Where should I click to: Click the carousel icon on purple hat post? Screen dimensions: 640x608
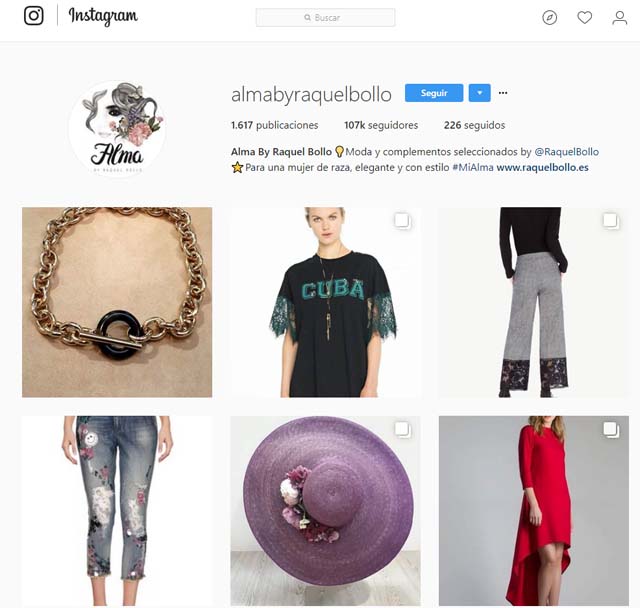point(402,430)
